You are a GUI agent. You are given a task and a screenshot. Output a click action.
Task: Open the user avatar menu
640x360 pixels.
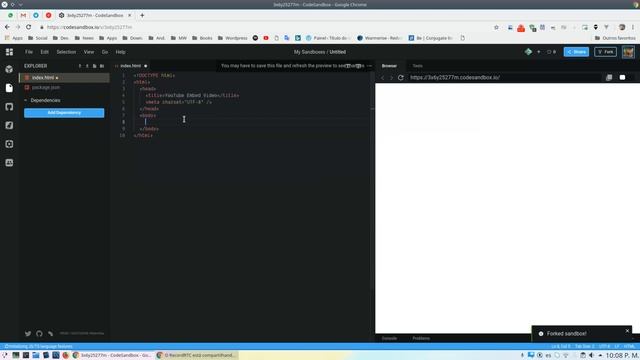tap(628, 52)
